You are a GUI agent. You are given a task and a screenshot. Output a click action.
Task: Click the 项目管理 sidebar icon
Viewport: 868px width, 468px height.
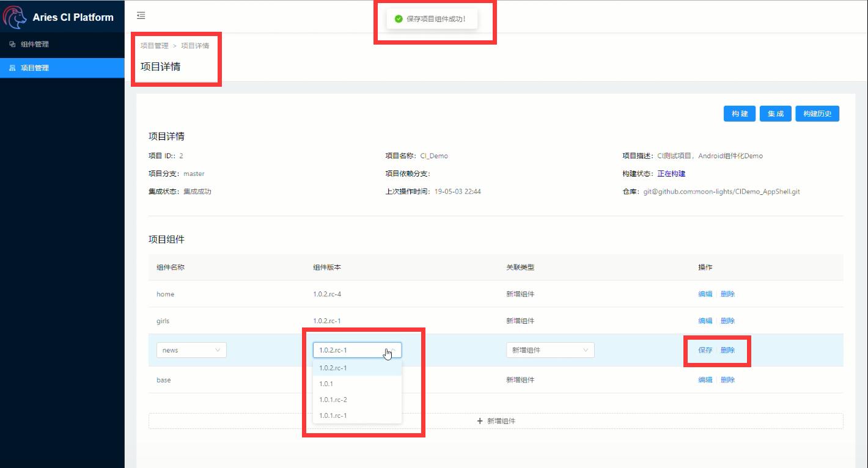(12, 68)
